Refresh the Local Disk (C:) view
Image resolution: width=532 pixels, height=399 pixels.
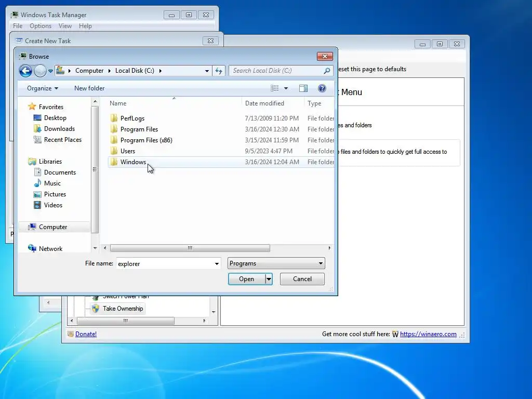pos(219,71)
